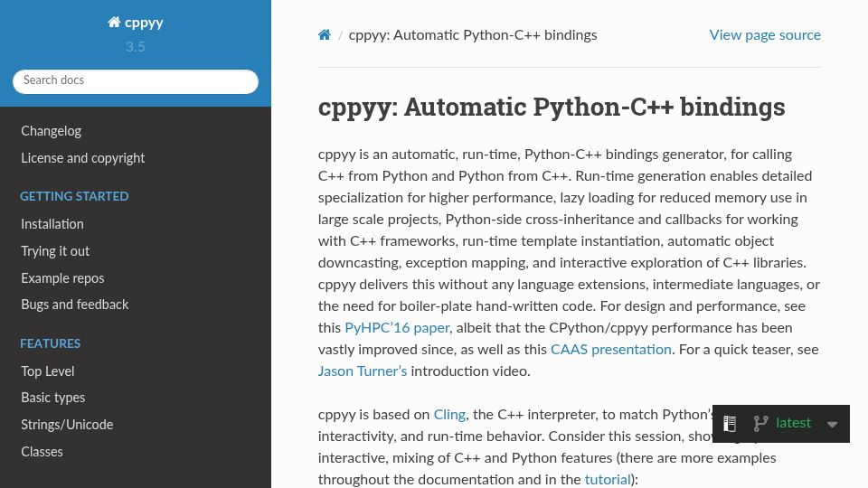Open the Changelog page
This screenshot has height=488, width=868.
point(51,131)
